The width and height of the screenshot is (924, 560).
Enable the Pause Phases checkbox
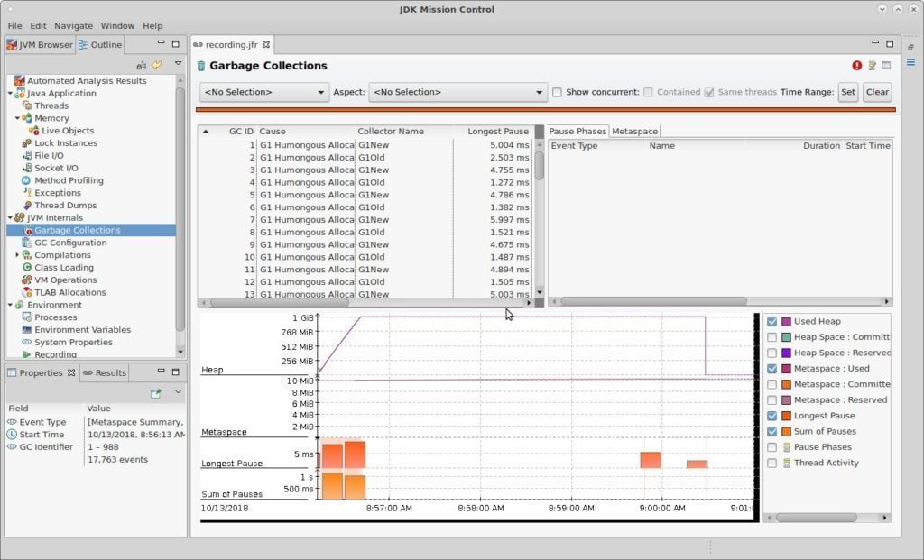click(x=772, y=447)
